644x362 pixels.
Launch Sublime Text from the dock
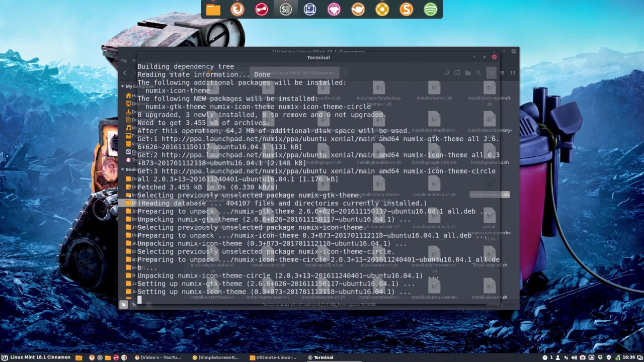[x=407, y=9]
